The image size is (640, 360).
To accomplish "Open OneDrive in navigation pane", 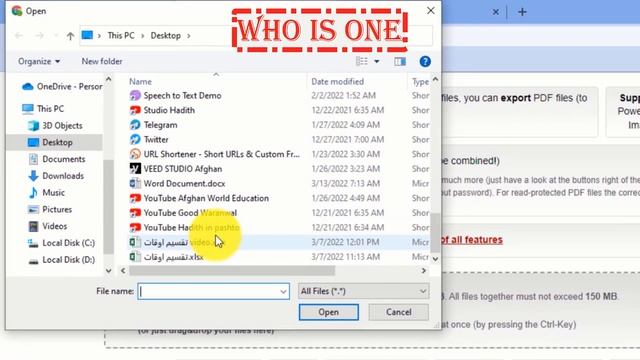I will coord(62,87).
